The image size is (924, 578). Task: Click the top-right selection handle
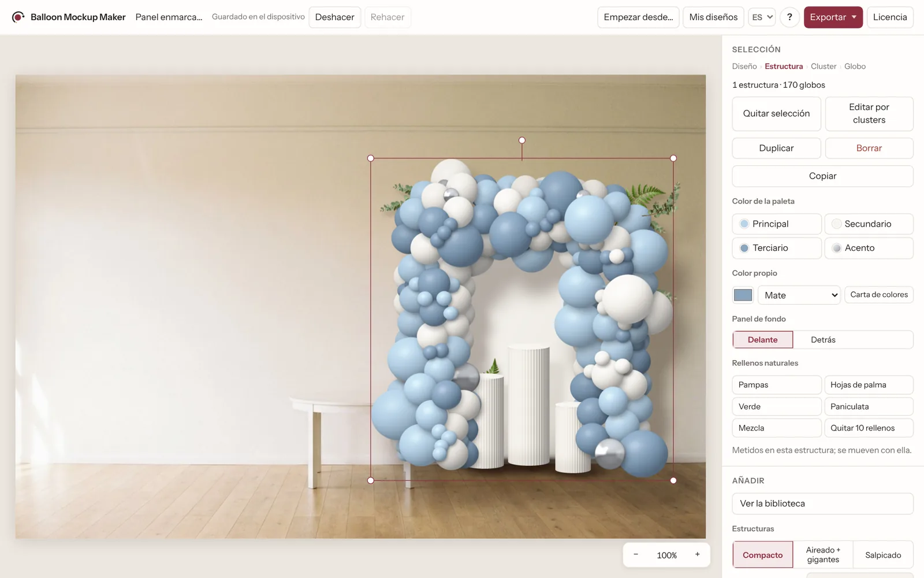673,158
